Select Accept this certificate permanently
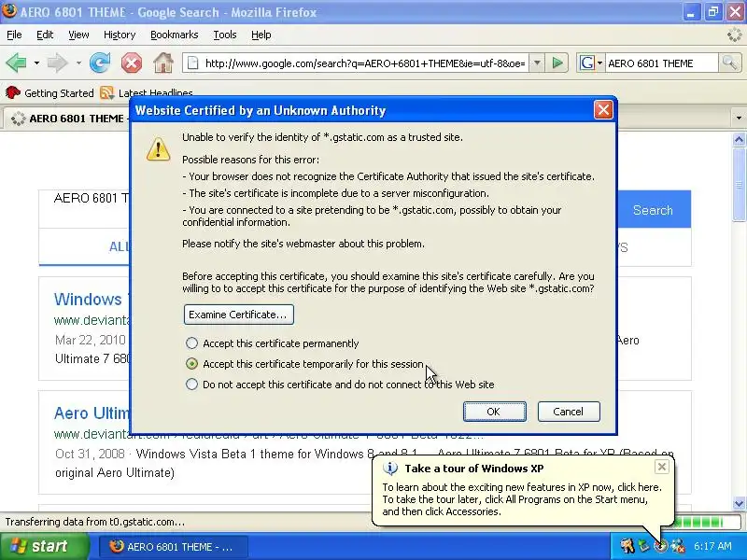 191,343
